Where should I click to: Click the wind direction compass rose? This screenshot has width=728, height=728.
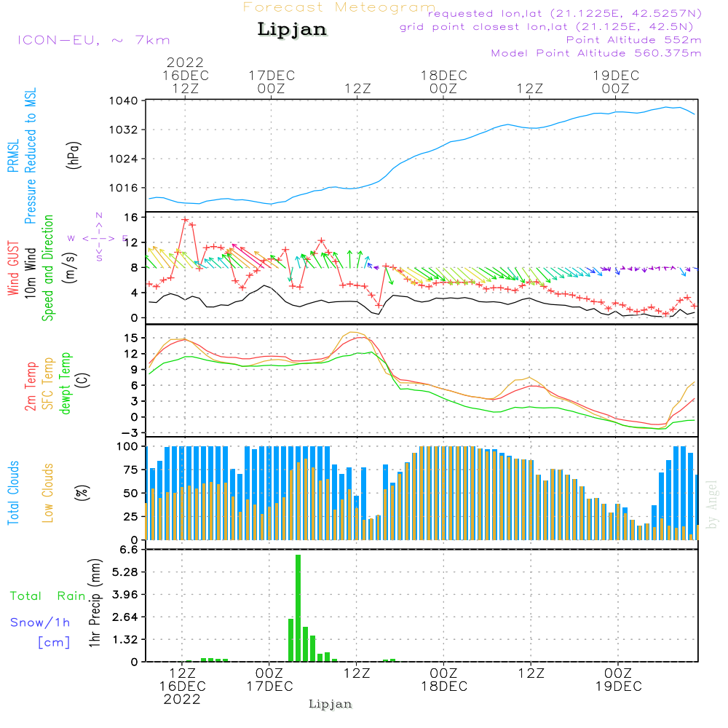pyautogui.click(x=98, y=237)
